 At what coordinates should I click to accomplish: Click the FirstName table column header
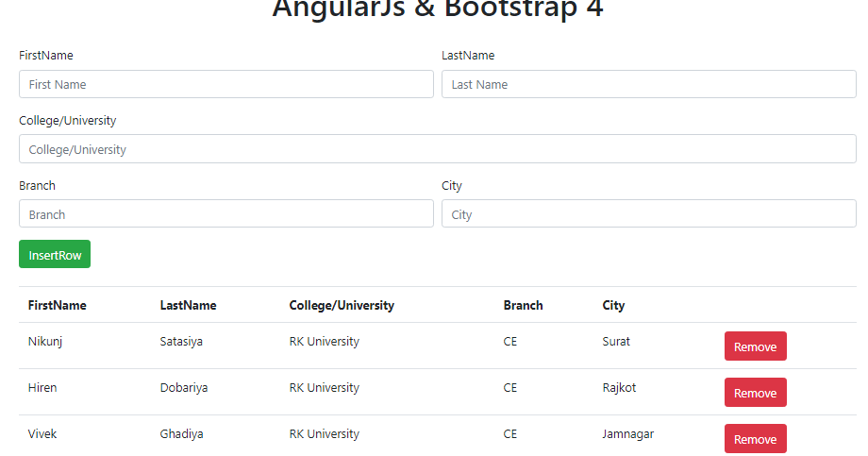click(57, 305)
